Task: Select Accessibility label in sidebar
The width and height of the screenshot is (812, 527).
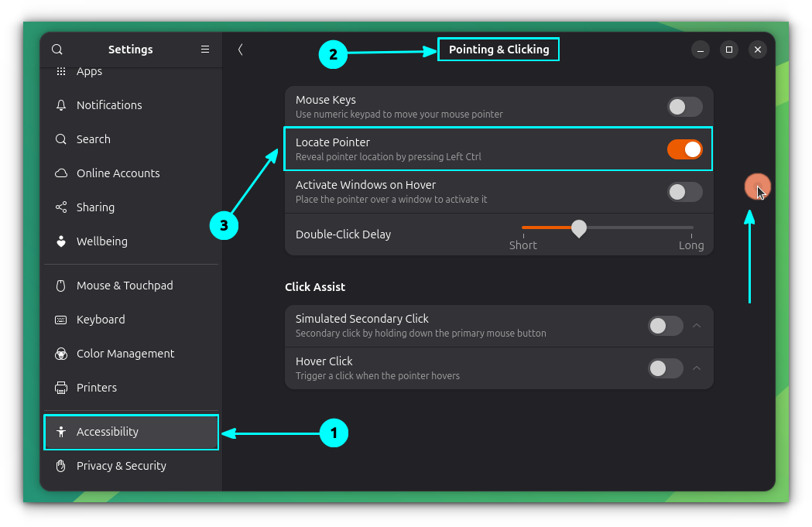Action: pyautogui.click(x=107, y=432)
